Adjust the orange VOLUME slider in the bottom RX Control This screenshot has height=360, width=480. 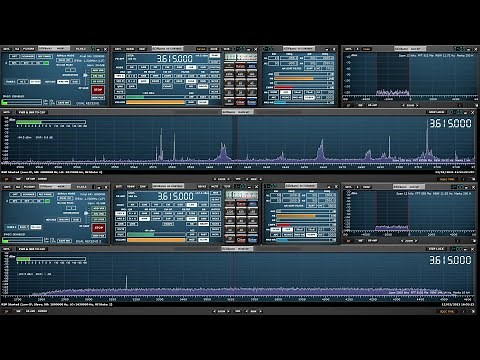pos(156,240)
